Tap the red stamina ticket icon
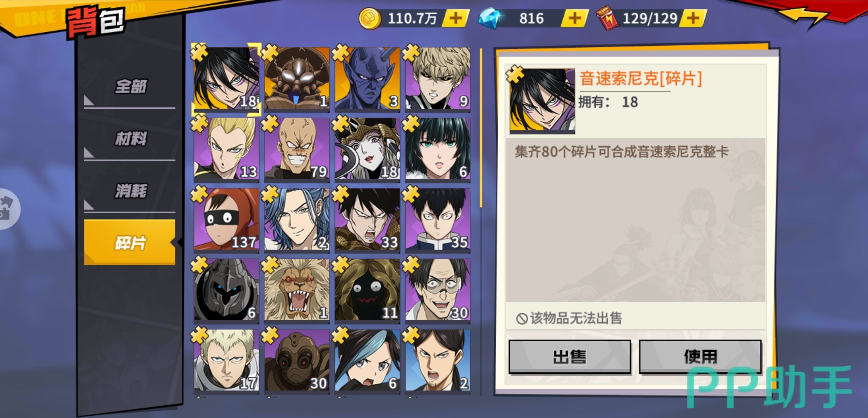Screen dimensions: 868x418 tap(607, 19)
